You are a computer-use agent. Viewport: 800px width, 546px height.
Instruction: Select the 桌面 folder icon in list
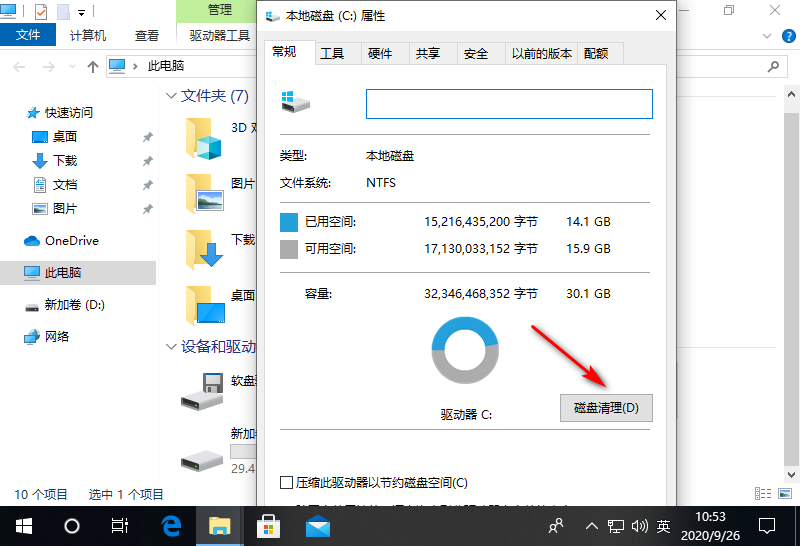[x=204, y=306]
